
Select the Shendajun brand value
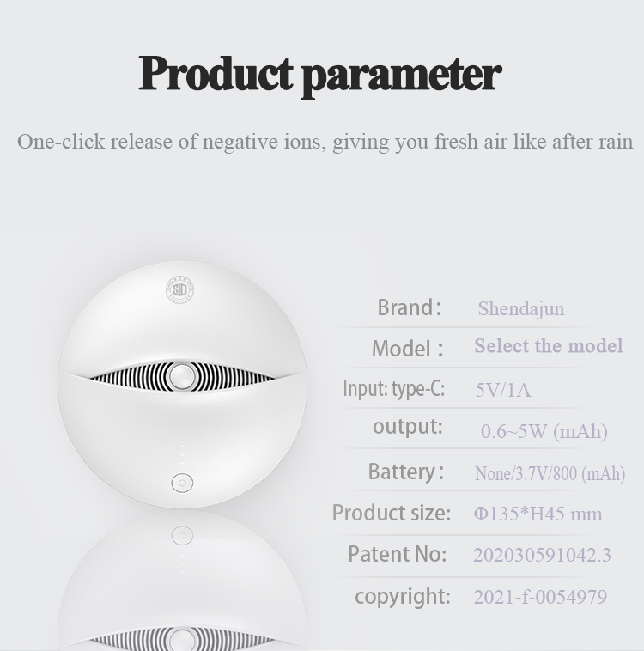pos(521,308)
